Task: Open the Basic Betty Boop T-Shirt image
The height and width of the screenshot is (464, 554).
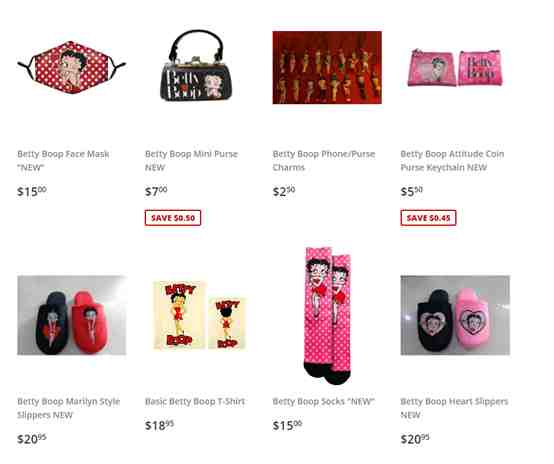Action: [200, 315]
